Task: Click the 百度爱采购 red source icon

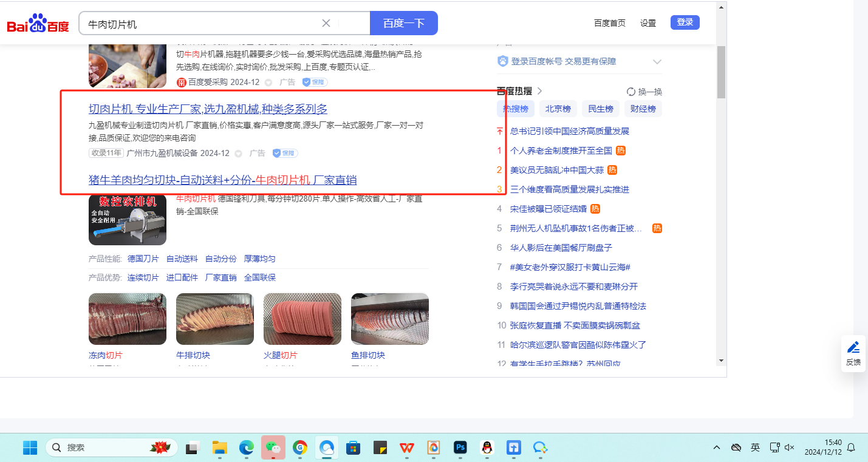Action: [181, 82]
